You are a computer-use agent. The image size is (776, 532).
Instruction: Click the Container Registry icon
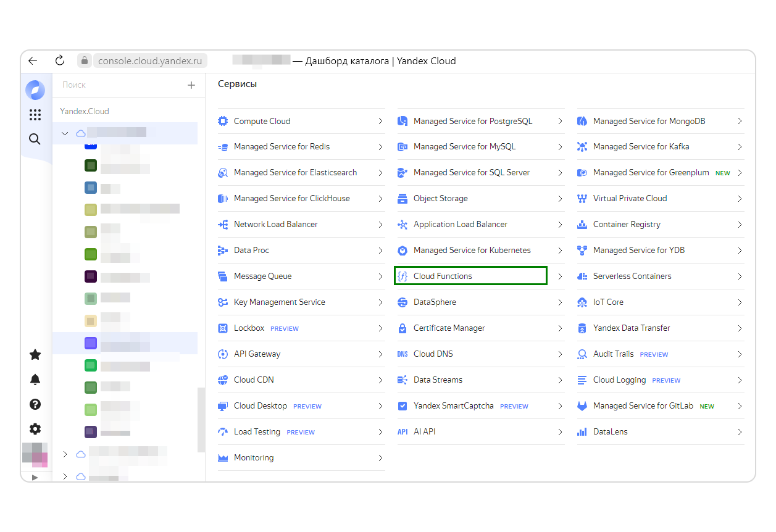(x=582, y=225)
